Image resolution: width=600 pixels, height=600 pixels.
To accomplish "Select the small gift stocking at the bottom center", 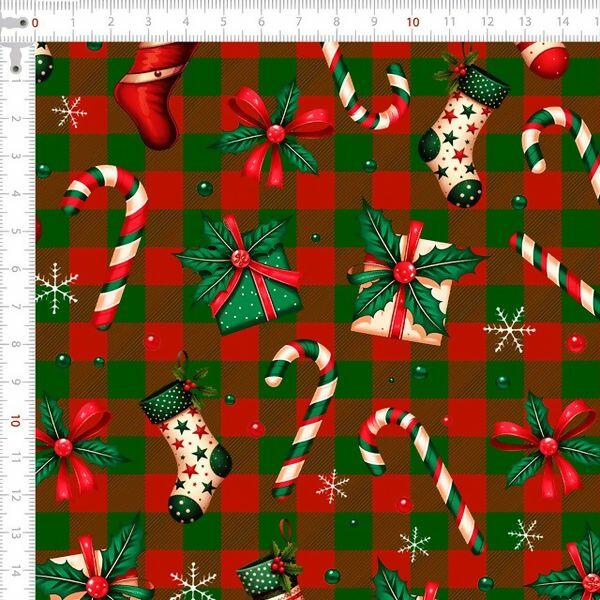I will (268, 572).
